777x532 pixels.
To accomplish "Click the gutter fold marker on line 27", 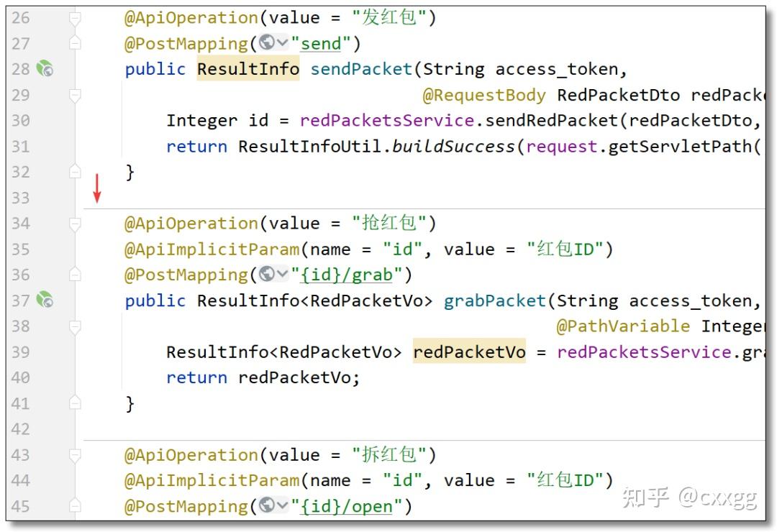I will tap(75, 43).
